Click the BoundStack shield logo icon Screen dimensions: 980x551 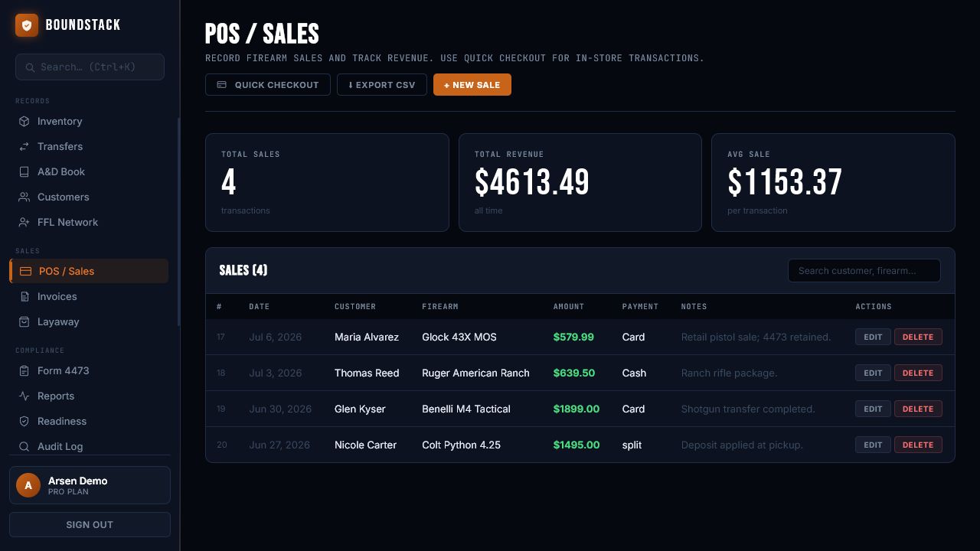pos(27,25)
